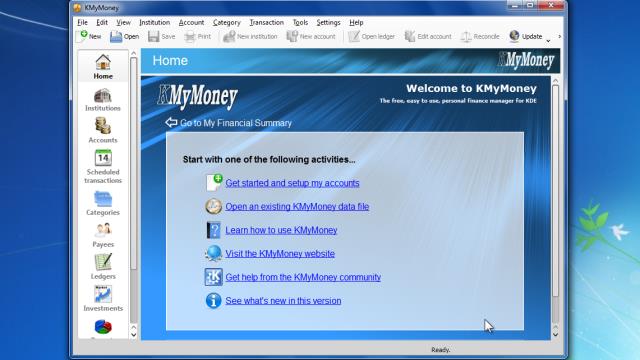Viewport: 640px width, 360px height.
Task: Click the KDE gear community icon
Action: (213, 277)
